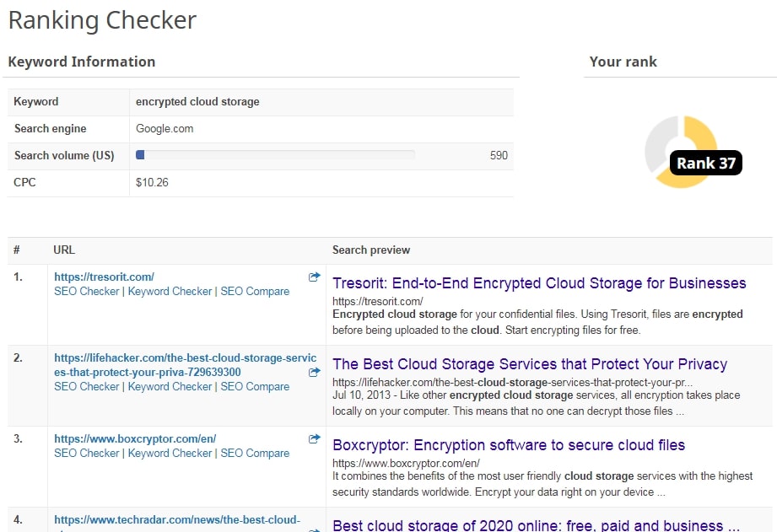Run SEO Compare for tresorit.com
The height and width of the screenshot is (532, 777).
[255, 291]
